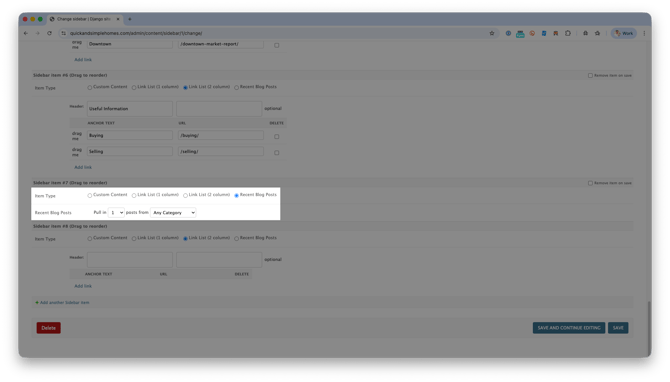
Task: Select Custom Content for Sidebar item #7
Action: [90, 195]
